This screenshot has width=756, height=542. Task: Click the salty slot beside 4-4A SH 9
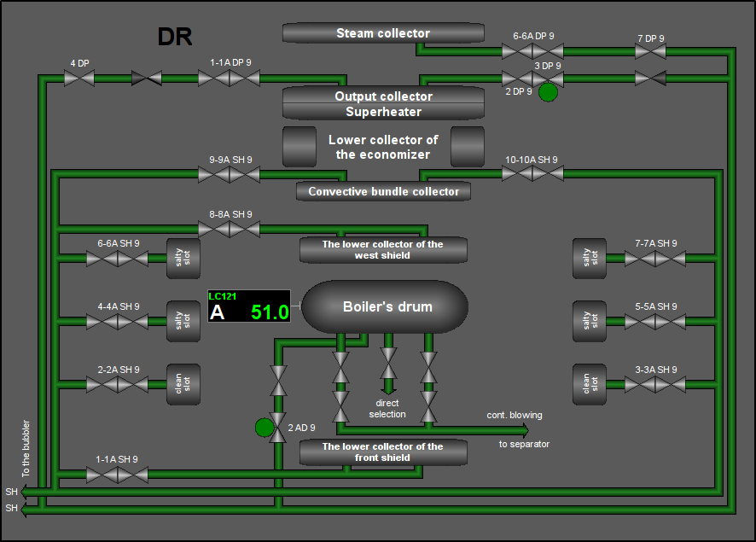(183, 322)
